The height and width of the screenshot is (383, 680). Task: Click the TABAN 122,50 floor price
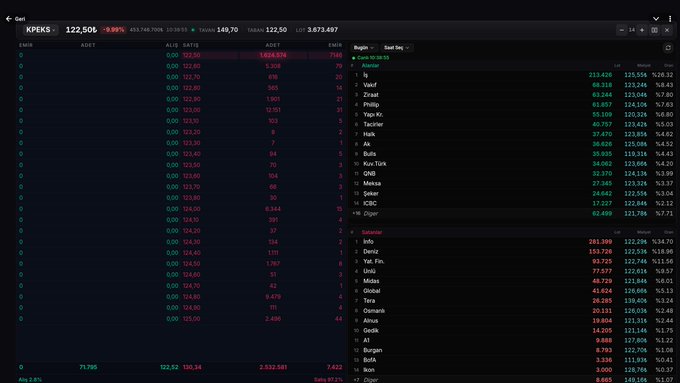pyautogui.click(x=267, y=30)
